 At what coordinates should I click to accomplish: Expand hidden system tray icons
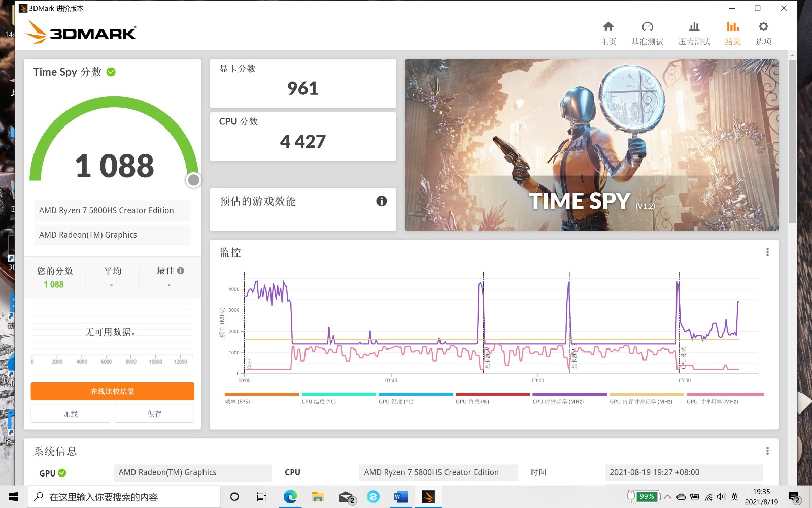(668, 497)
